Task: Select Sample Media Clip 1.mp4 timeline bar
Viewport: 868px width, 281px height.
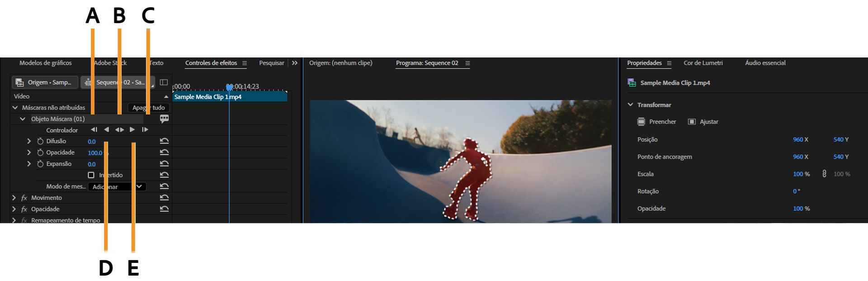Action: [x=230, y=97]
